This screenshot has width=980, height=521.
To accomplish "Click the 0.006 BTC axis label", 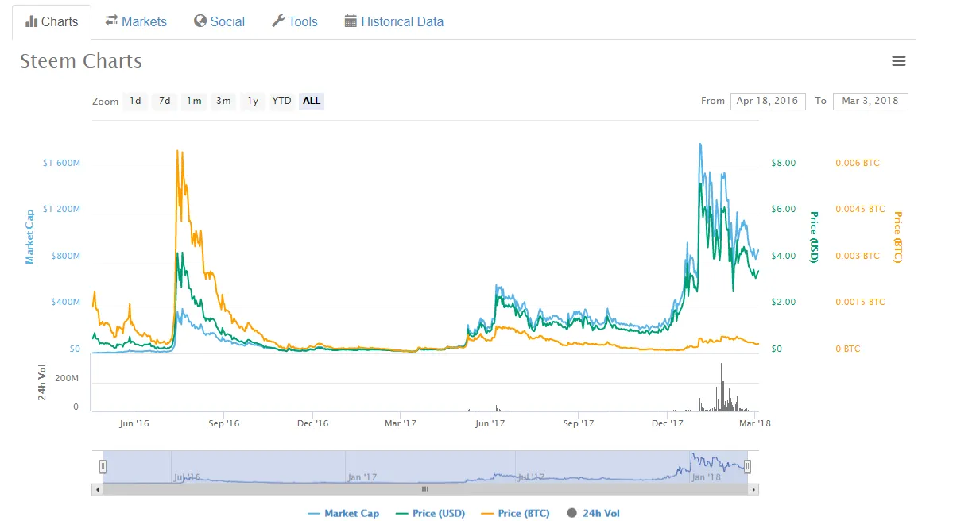I will (x=858, y=163).
